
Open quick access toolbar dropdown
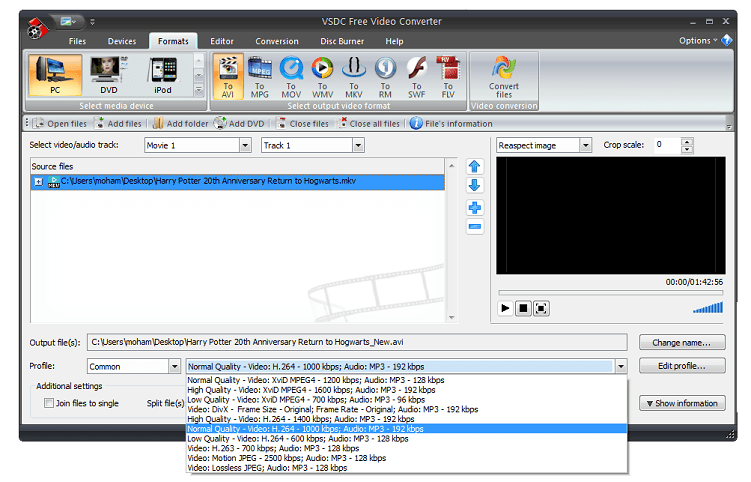click(92, 22)
